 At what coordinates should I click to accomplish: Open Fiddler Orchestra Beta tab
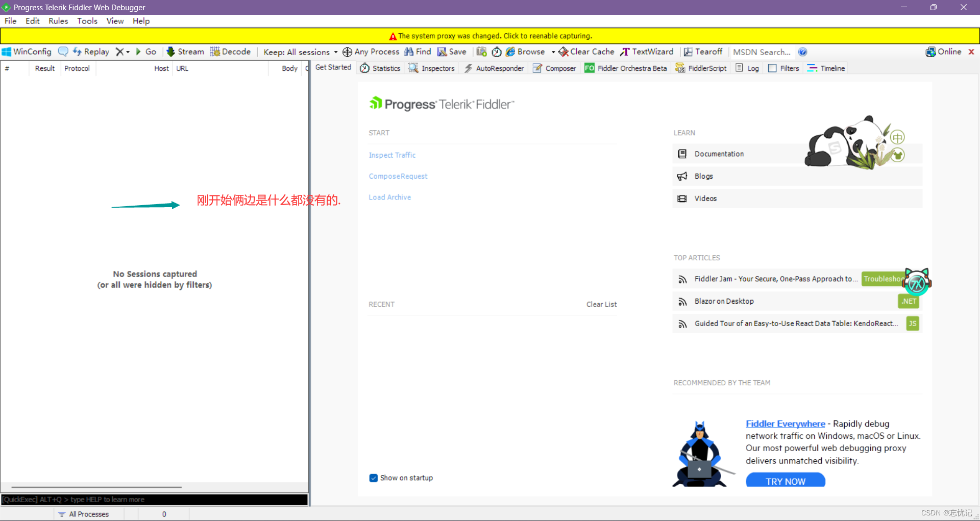point(626,68)
